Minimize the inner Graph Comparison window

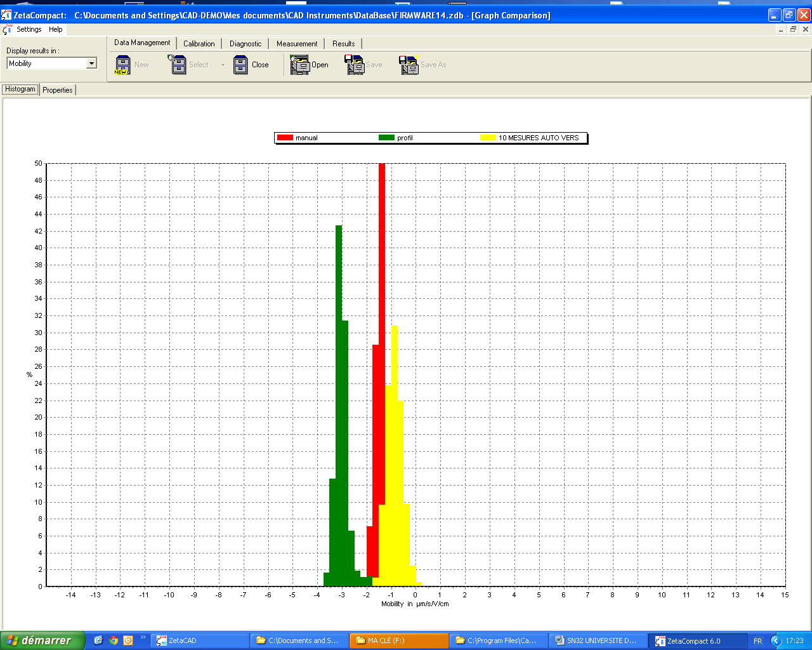coord(781,30)
